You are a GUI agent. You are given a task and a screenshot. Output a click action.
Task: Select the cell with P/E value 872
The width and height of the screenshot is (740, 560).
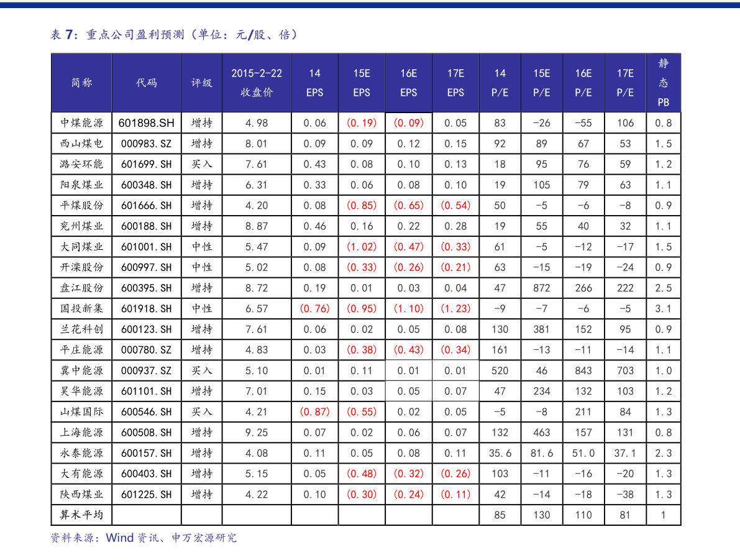(x=542, y=288)
